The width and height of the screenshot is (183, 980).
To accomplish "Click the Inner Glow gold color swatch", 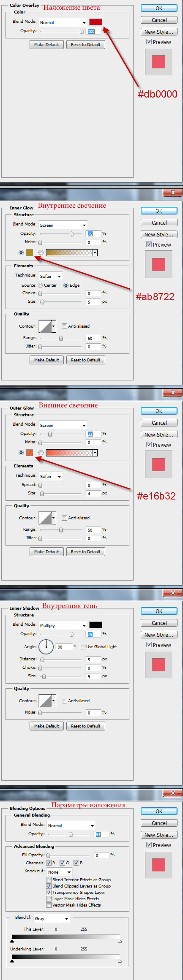I will click(30, 252).
